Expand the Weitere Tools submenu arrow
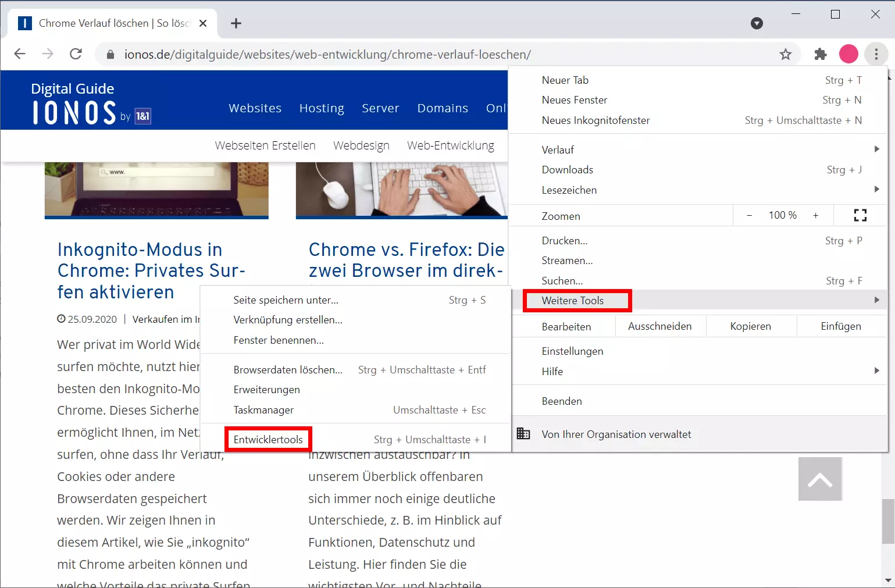The width and height of the screenshot is (895, 588). pos(876,300)
